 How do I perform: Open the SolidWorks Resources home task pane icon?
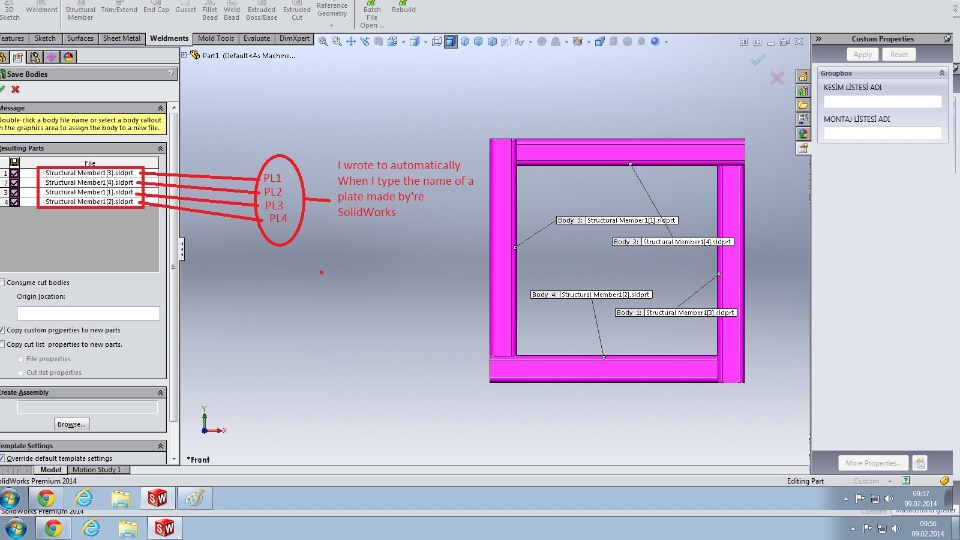(x=803, y=76)
